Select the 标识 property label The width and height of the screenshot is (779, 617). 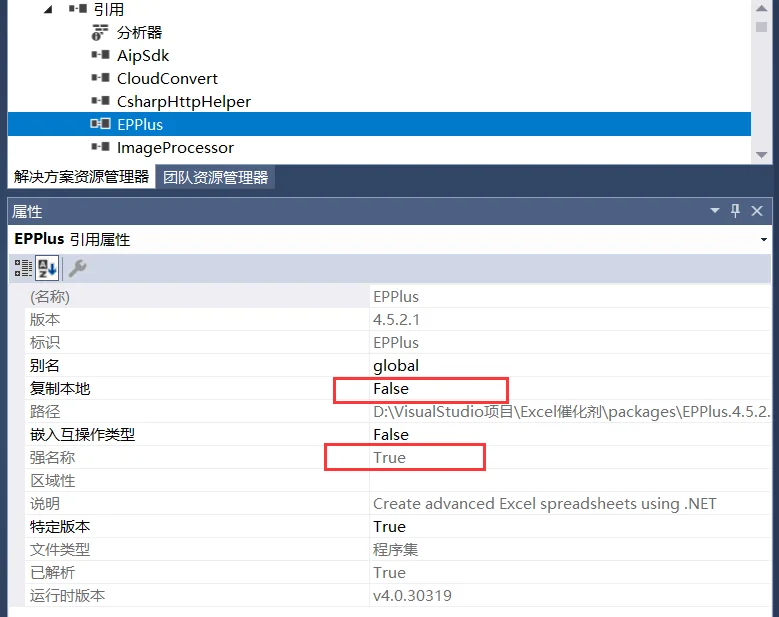[x=45, y=343]
